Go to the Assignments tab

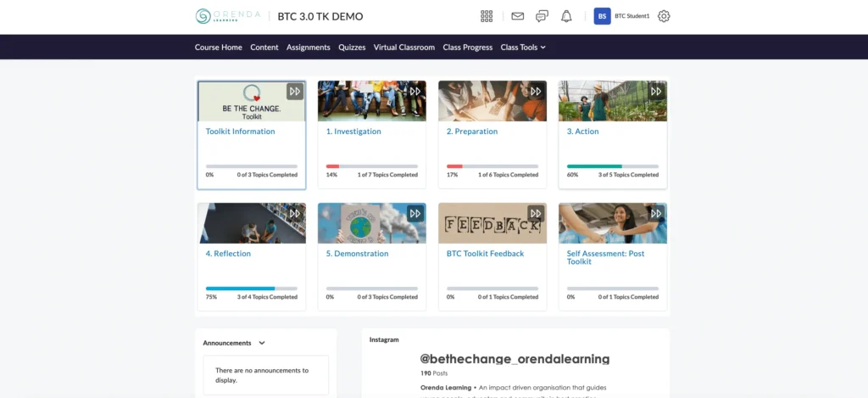tap(308, 48)
